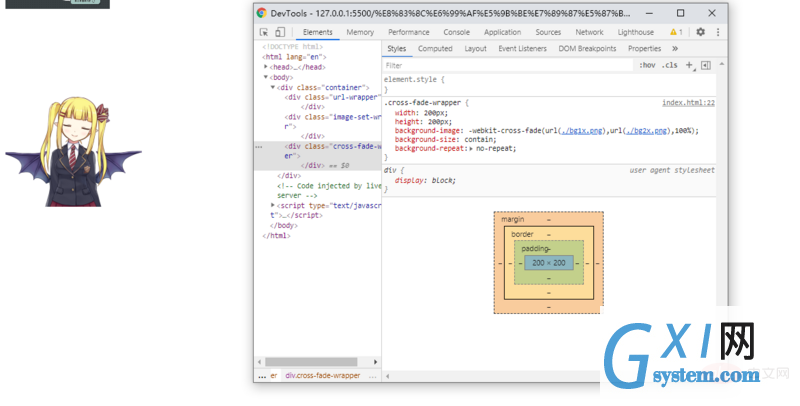Screen dimensions: 800x406
Task: Toggle the computed styles sidebar icon
Action: 706,65
